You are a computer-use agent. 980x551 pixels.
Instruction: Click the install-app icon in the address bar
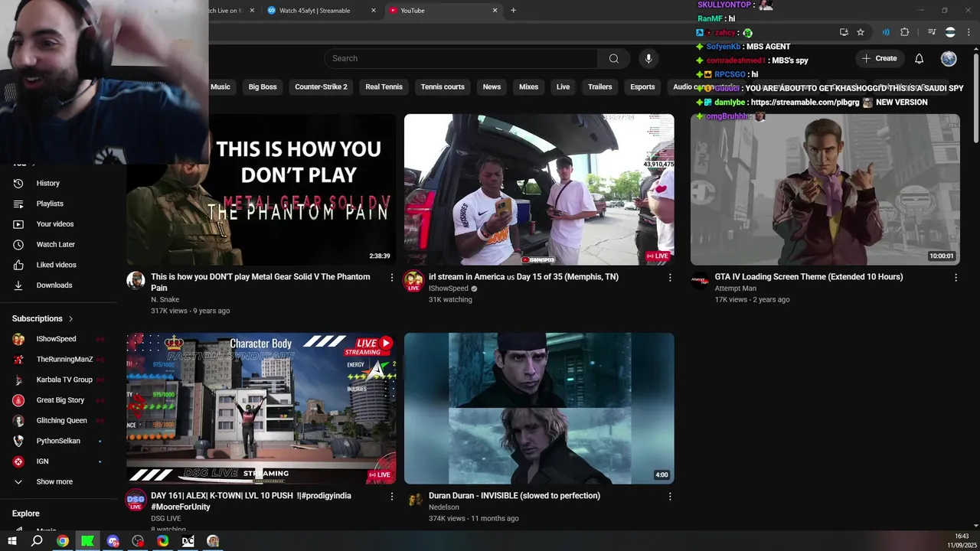pyautogui.click(x=844, y=32)
